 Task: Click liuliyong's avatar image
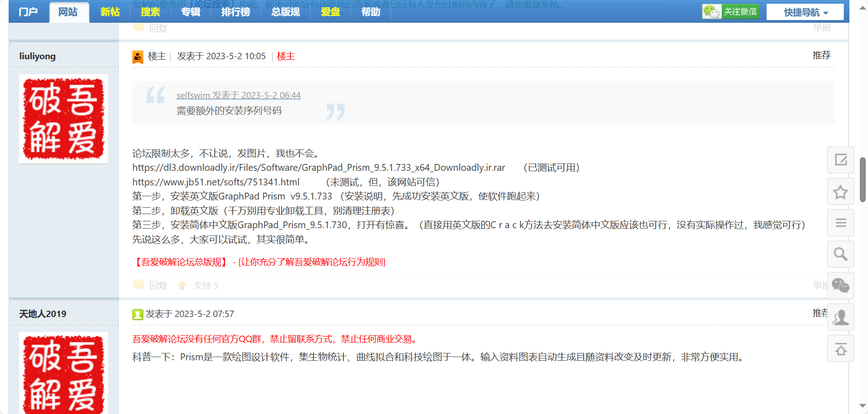pos(63,118)
